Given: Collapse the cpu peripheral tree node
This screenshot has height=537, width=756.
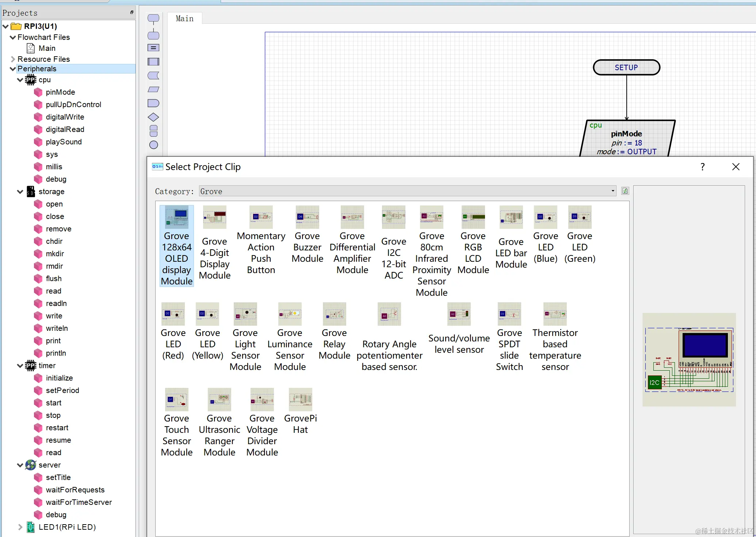Looking at the screenshot, I should 20,80.
